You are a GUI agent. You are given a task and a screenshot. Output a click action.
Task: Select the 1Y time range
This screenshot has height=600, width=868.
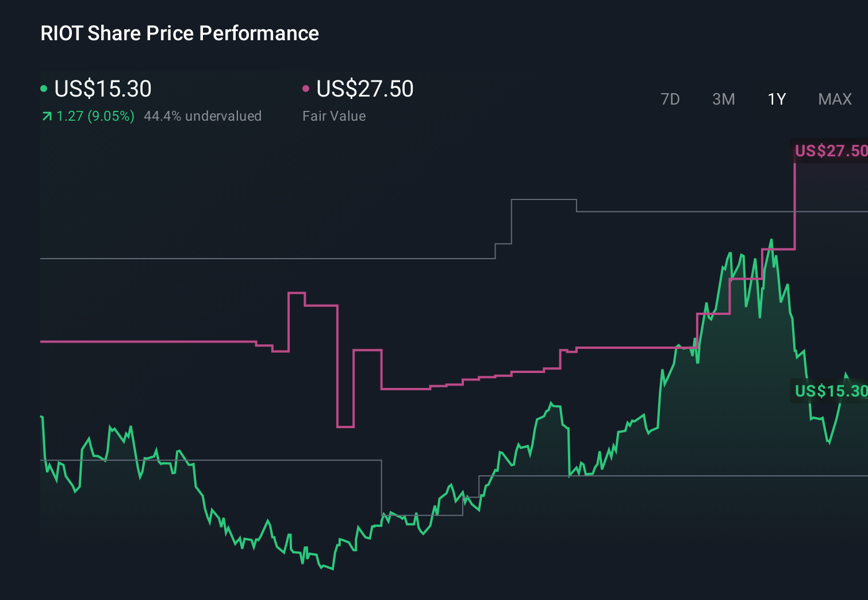(776, 99)
